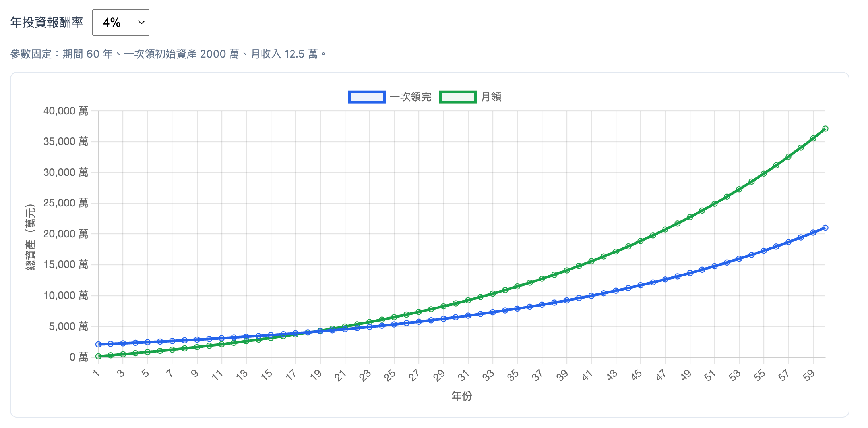Toggle the 一次領完 legend label
This screenshot has width=868, height=428.
(x=410, y=97)
